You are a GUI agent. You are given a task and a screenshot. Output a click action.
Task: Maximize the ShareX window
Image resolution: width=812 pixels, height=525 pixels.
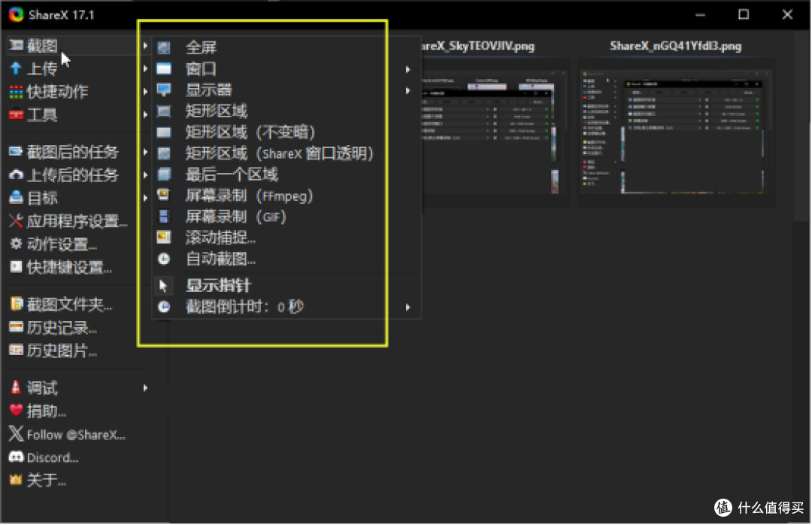point(744,14)
